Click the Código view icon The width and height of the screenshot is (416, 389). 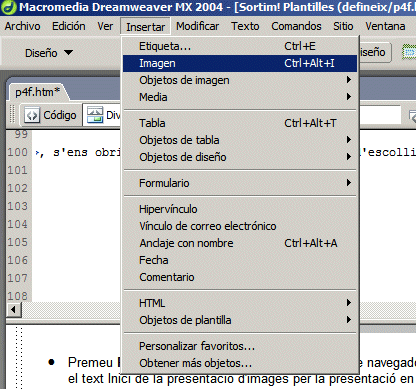coord(32,116)
